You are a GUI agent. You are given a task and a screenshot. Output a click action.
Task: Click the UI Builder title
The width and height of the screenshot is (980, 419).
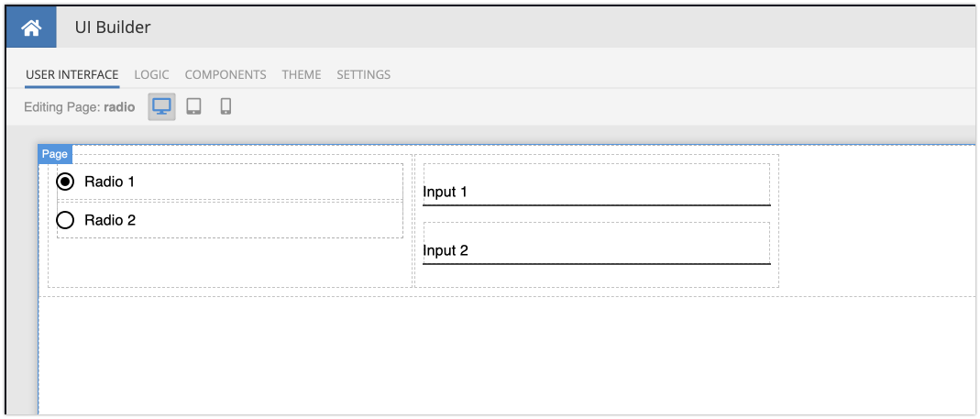[113, 28]
